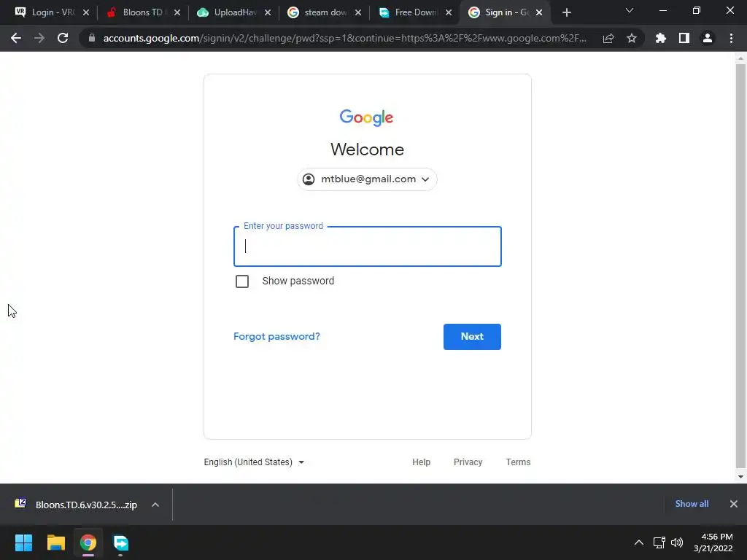
Task: Follow the Forgot password? link
Action: 276,336
